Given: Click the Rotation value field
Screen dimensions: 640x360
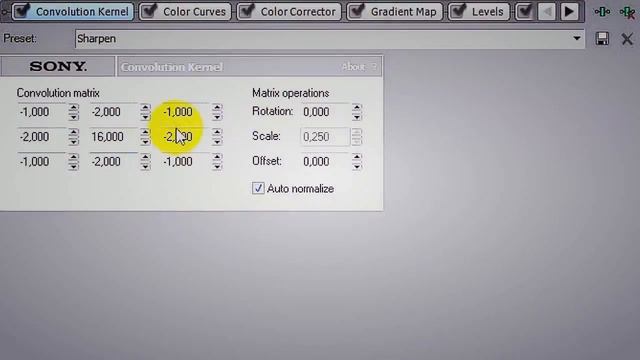Looking at the screenshot, I should [x=325, y=112].
